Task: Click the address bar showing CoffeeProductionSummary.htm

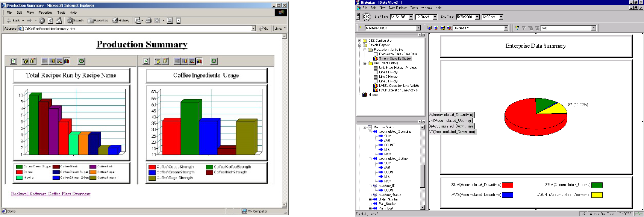Action: click(x=135, y=28)
